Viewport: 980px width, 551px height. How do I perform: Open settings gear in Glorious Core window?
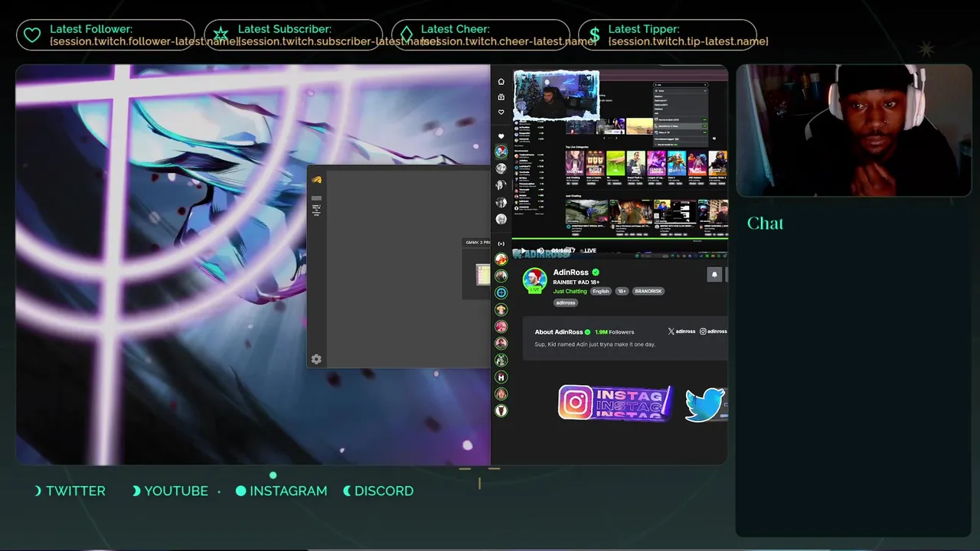coord(316,359)
